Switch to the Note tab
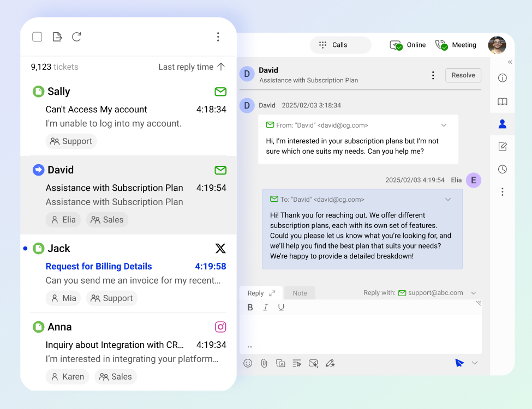Image resolution: width=532 pixels, height=409 pixels. tap(300, 293)
